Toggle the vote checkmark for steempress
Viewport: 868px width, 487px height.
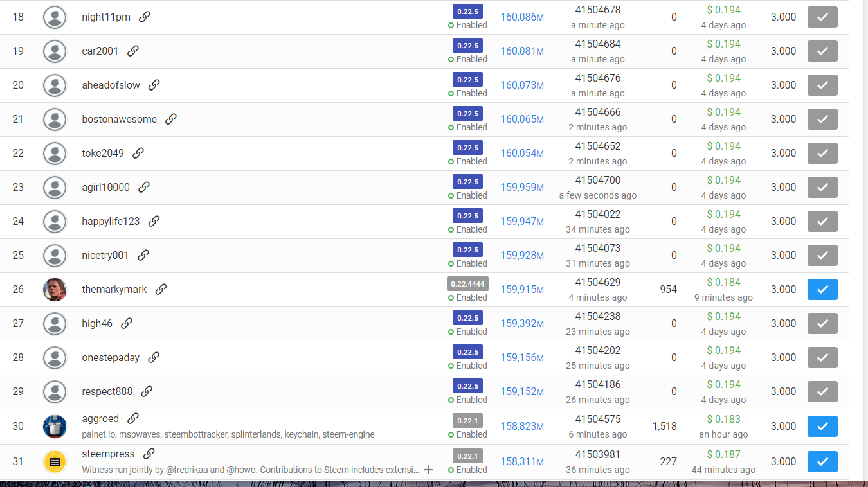coord(822,461)
